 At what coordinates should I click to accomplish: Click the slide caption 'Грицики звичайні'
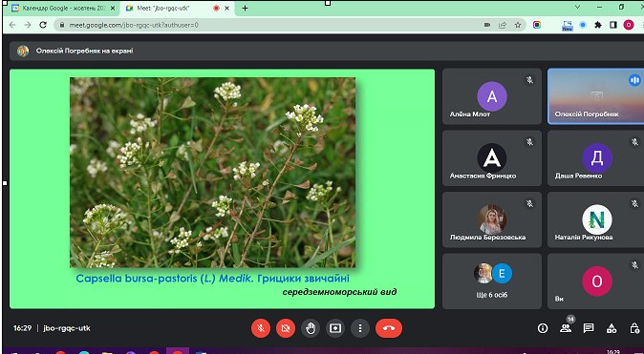[303, 279]
